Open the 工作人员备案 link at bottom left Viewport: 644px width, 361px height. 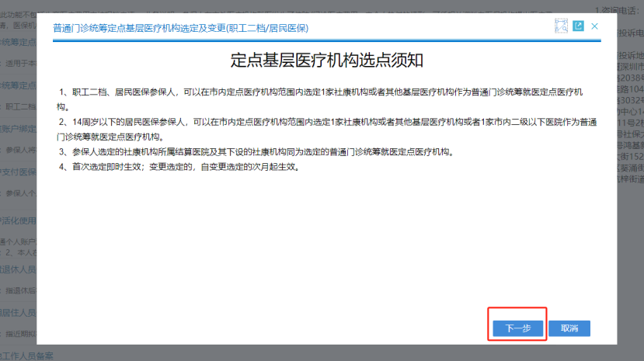(26, 356)
